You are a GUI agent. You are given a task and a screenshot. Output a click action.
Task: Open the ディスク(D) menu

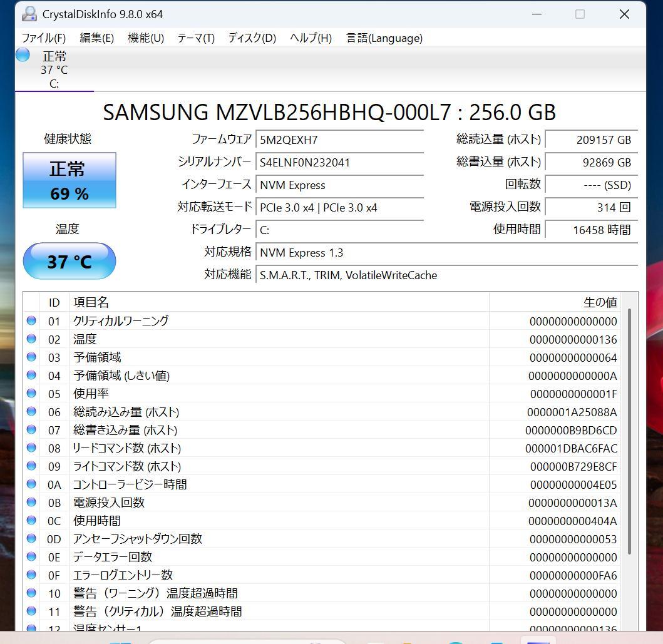coord(252,38)
